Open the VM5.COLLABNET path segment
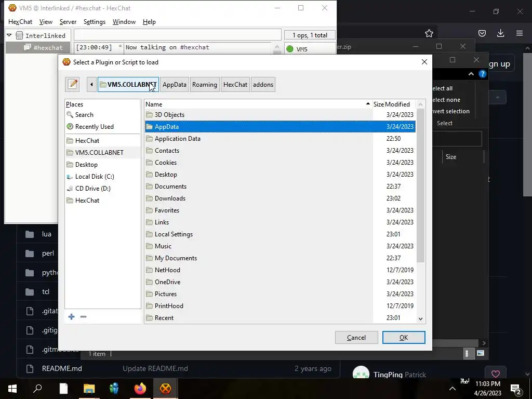 pos(128,85)
